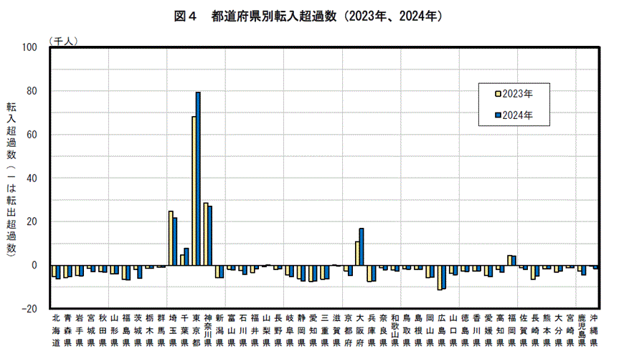Click the 2024年 legend color swatch
The image size is (624, 364).
498,115
